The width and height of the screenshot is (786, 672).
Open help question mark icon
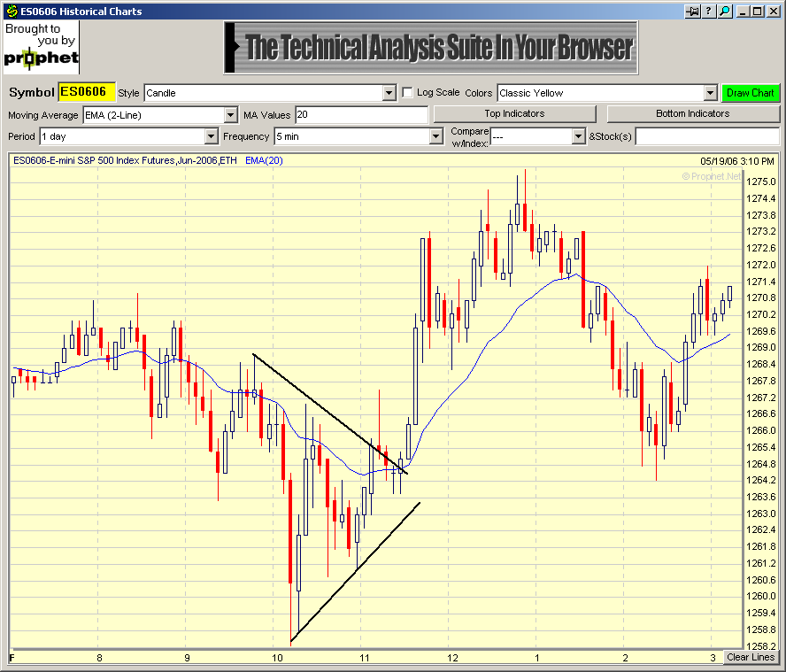(709, 11)
